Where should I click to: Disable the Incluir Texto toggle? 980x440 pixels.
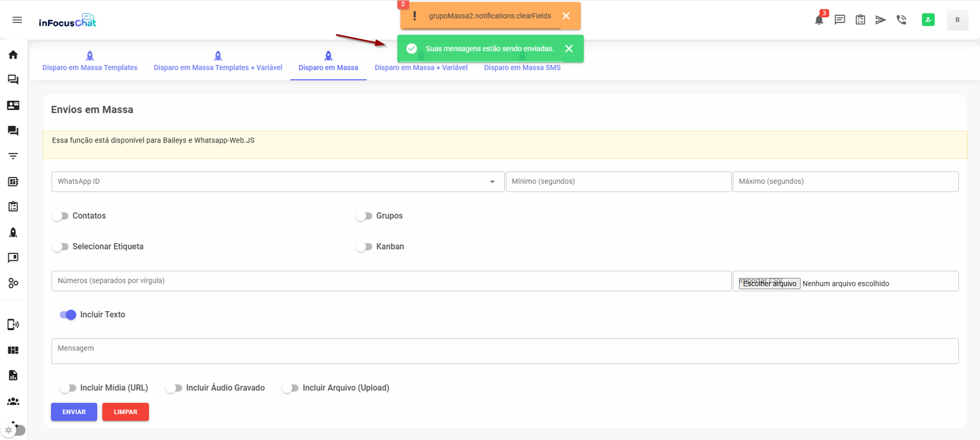68,315
